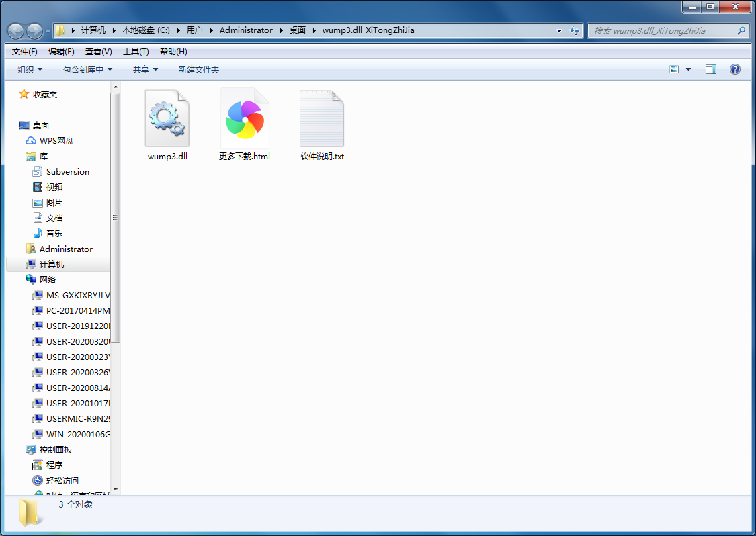Open the recent pages dropdown arrow
Viewport: 756px width, 536px height.
point(48,32)
